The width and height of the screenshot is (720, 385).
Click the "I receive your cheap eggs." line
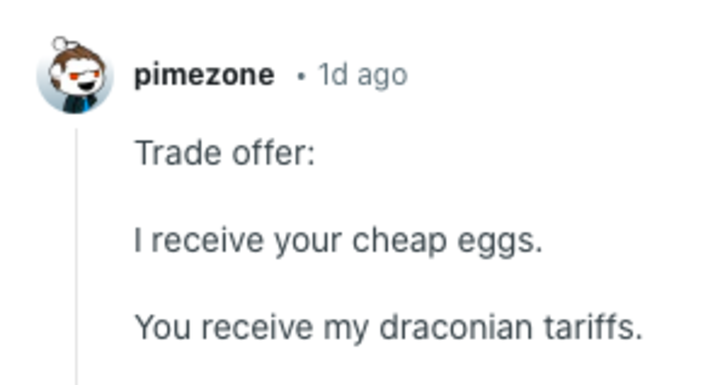pos(338,240)
